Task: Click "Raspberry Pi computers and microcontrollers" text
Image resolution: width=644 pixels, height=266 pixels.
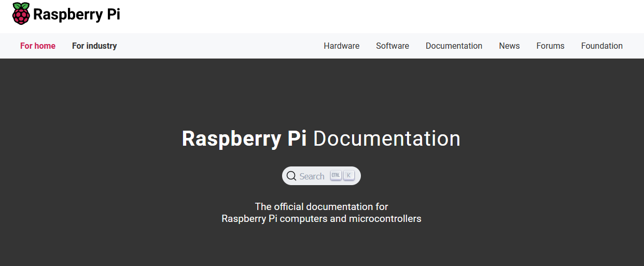Action: pos(321,219)
